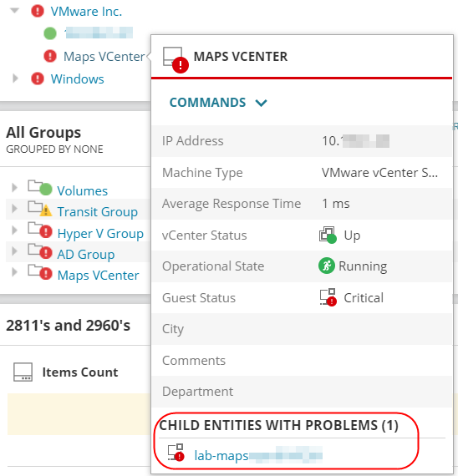Image resolution: width=458 pixels, height=476 pixels.
Task: Expand the Hyper V Group row
Action: click(x=14, y=230)
